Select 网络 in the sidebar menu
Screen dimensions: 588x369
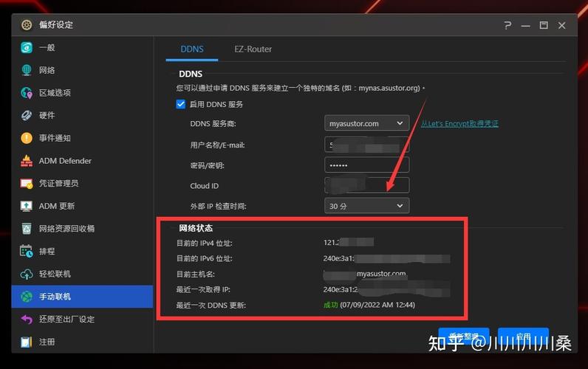[x=82, y=70]
